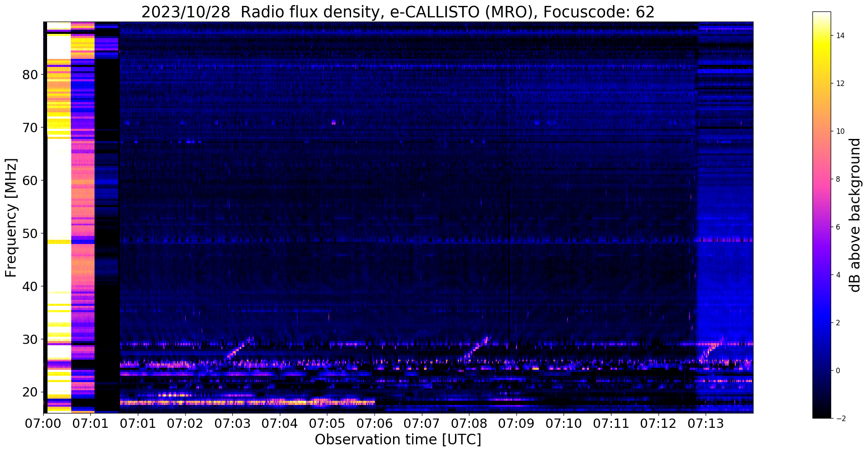868x452 pixels.
Task: Click the 'Frequency [MHz]' y-axis label
Action: tap(11, 218)
